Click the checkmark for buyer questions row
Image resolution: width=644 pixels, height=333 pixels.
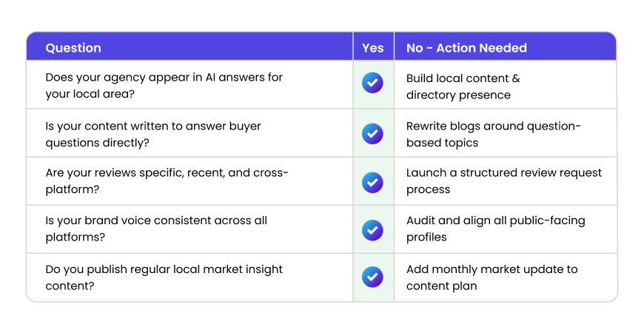372,133
